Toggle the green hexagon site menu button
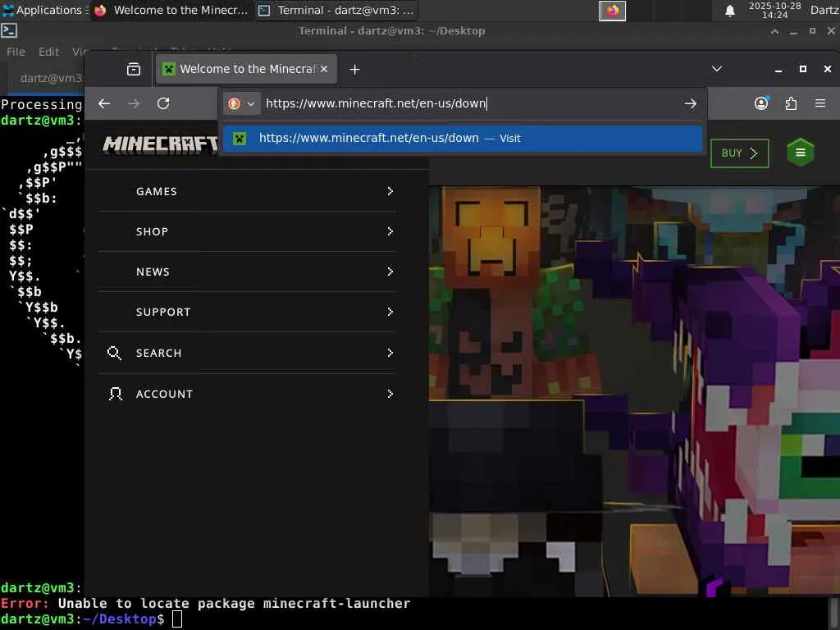The image size is (840, 630). [801, 153]
